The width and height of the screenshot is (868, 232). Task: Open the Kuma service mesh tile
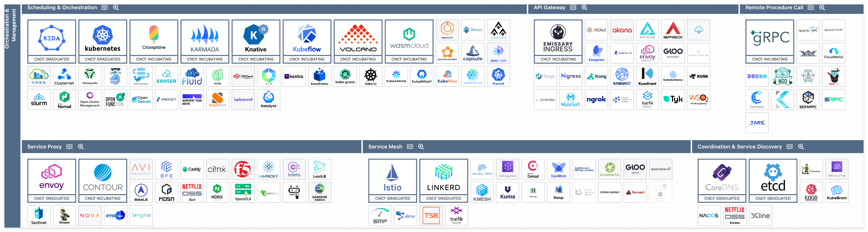[507, 193]
